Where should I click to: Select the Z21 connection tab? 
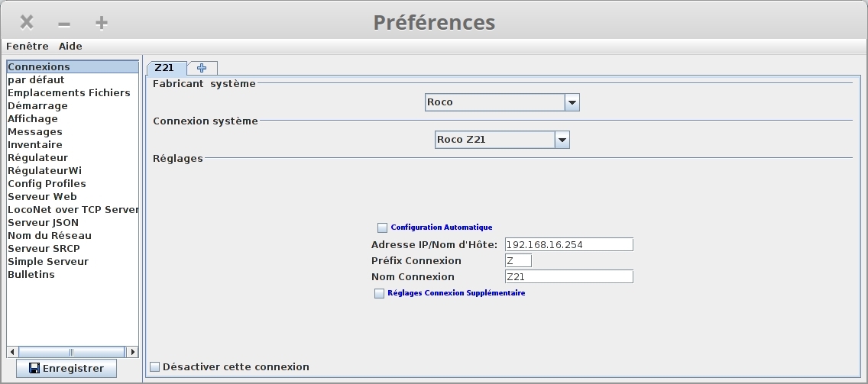165,68
